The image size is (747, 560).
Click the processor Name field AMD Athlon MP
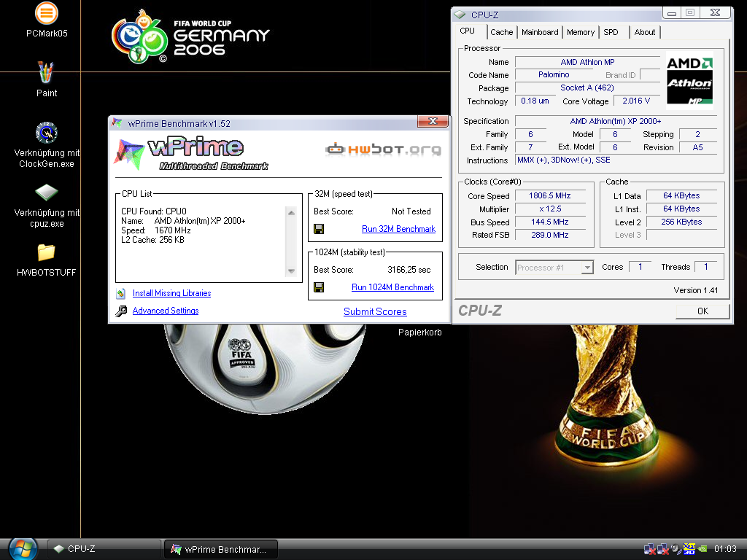pos(587,62)
